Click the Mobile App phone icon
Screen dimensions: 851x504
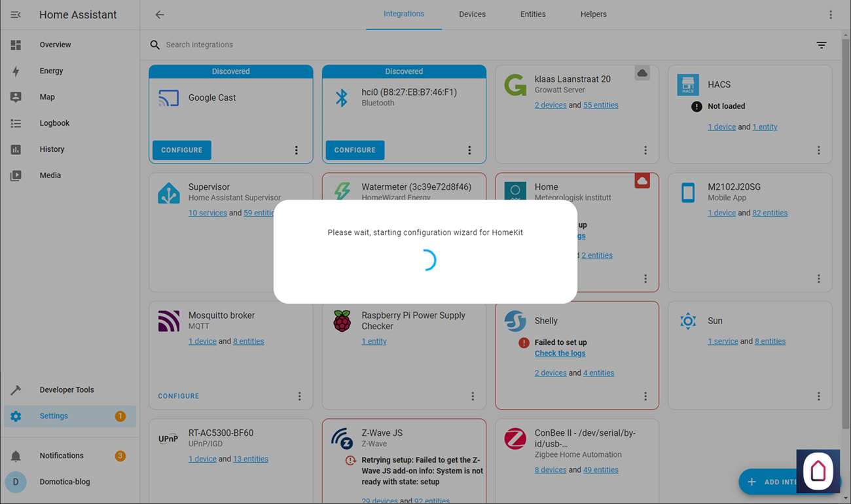coord(687,193)
